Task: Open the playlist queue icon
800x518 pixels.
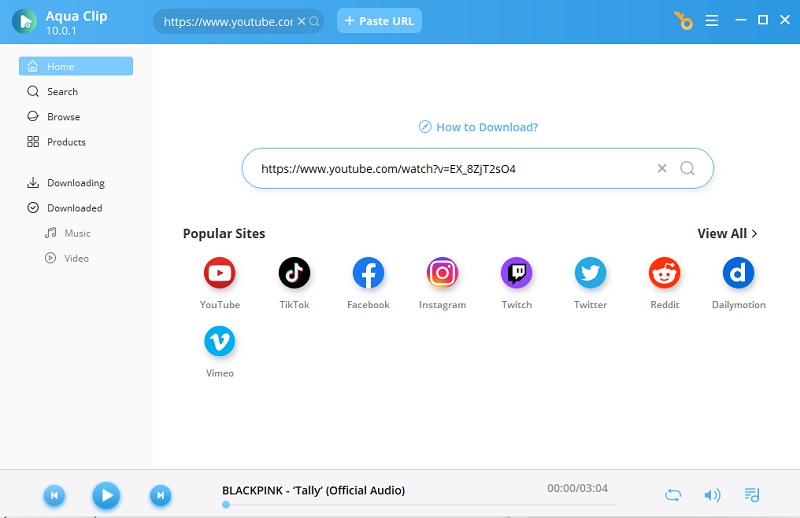Action: [x=752, y=495]
